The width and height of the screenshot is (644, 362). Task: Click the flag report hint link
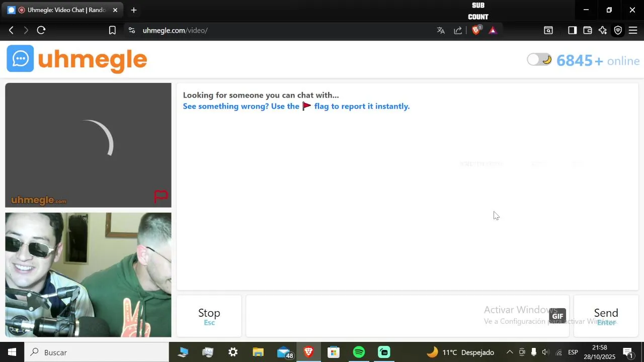296,106
